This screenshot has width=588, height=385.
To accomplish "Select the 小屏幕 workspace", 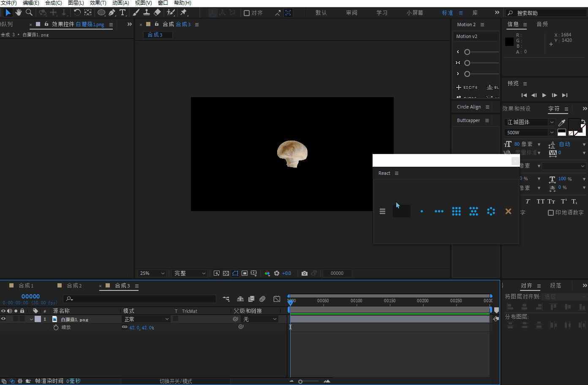I will [x=415, y=13].
